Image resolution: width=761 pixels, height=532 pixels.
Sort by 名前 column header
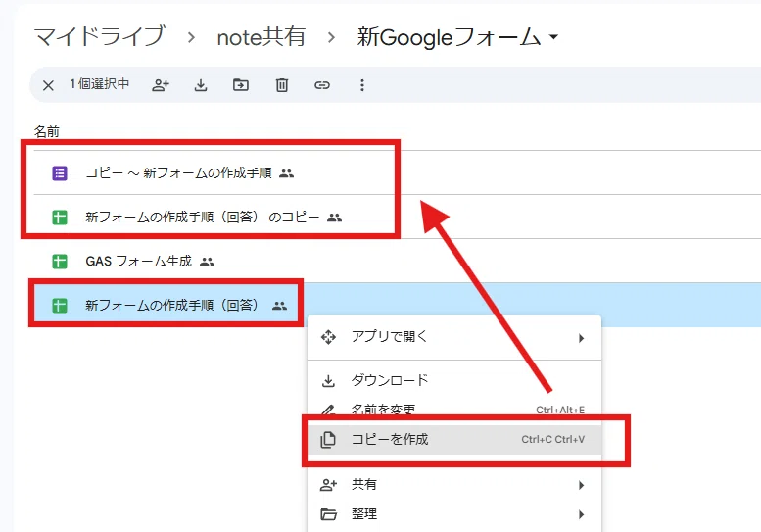pos(47,131)
